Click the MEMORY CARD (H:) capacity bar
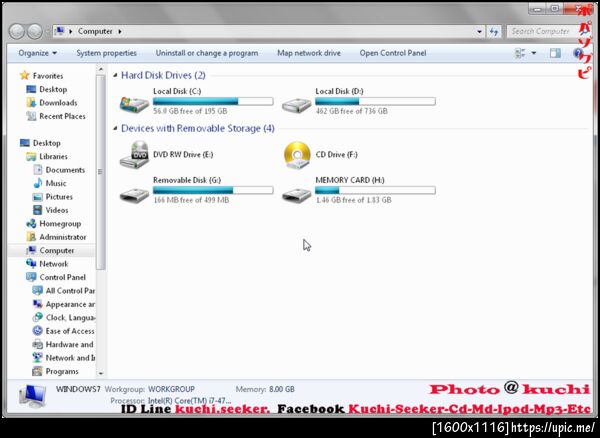The width and height of the screenshot is (600, 438). [375, 190]
